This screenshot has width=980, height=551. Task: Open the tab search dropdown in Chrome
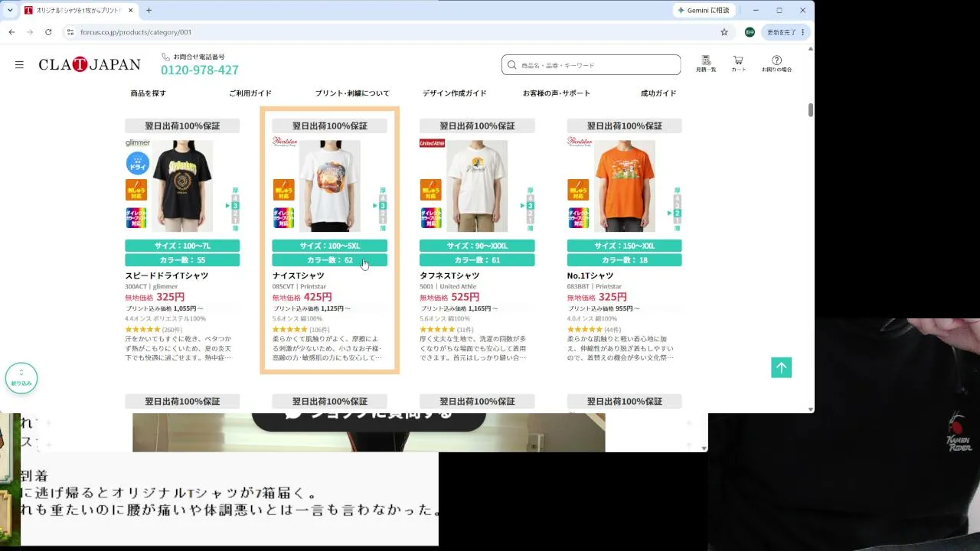10,11
